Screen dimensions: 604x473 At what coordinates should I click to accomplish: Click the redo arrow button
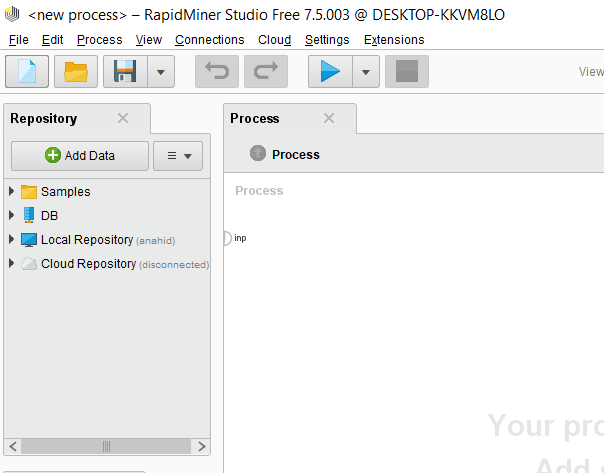[x=266, y=71]
